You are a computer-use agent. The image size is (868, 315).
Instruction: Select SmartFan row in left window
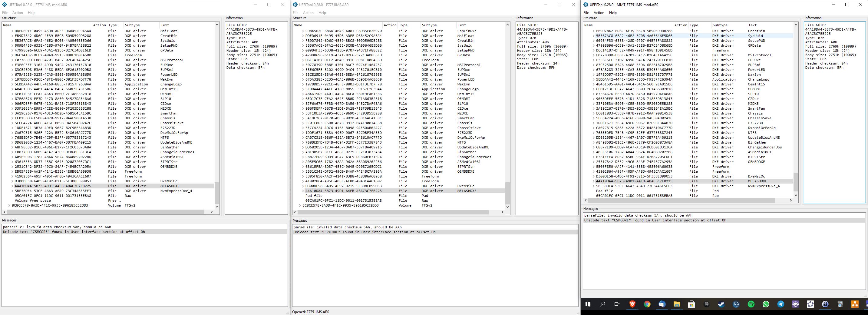point(108,113)
